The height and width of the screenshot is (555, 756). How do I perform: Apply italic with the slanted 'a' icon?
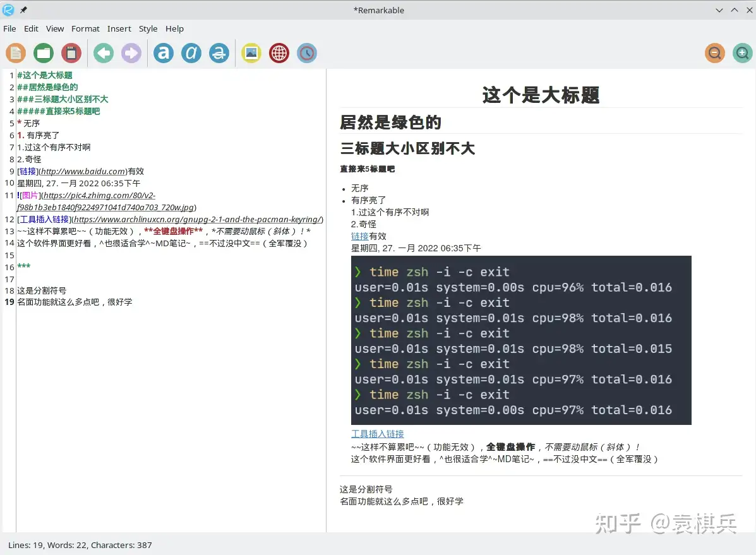click(191, 53)
